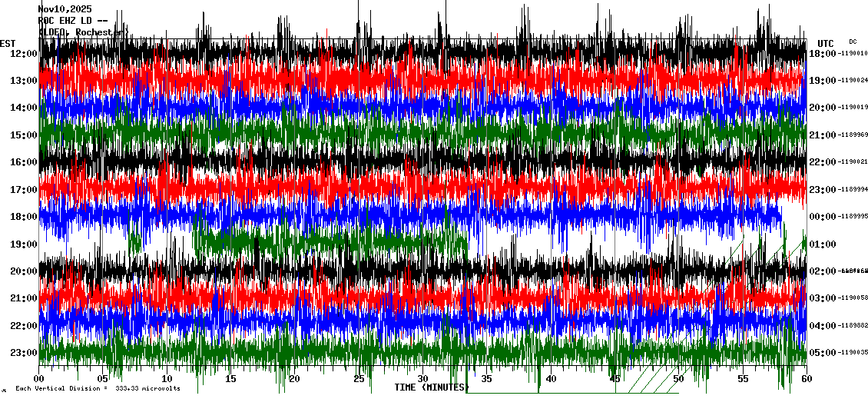Select the 21:00 UTC row label
Image resolution: width=868 pixels, height=399 pixels.
(x=822, y=135)
